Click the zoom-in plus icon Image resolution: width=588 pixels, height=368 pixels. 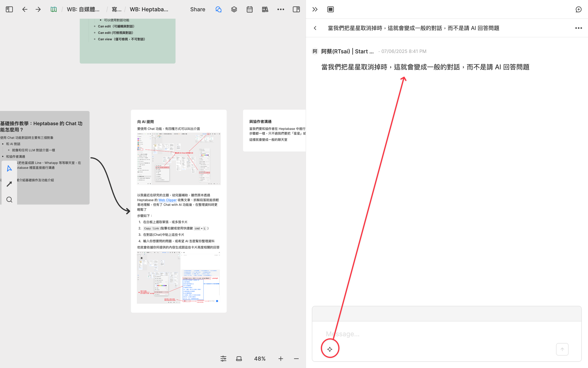coord(281,359)
